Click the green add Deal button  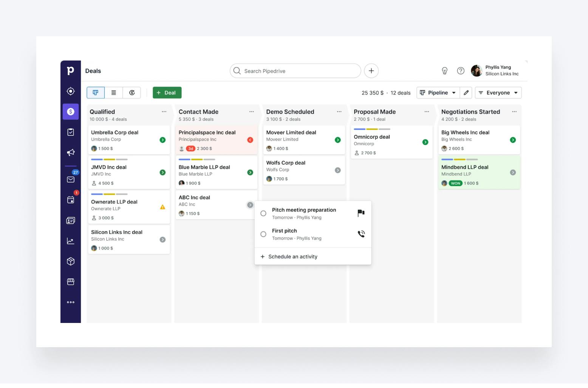(167, 93)
